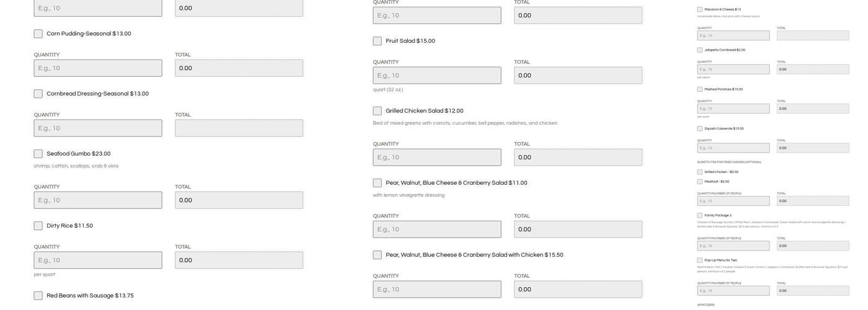Image resolution: width=868 pixels, height=310 pixels.
Task: Click the Dirty Rice total field
Action: tap(239, 260)
